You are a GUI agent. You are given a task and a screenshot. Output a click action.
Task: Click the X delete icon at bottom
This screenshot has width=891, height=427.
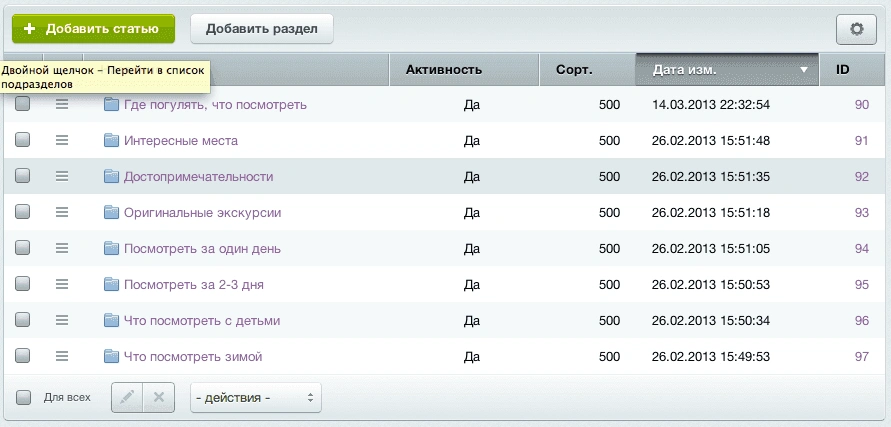tap(159, 397)
